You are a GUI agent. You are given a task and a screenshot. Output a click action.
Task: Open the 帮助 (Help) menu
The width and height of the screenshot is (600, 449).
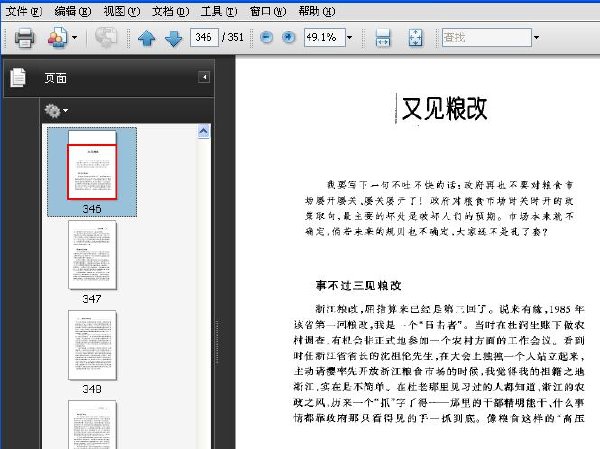[317, 11]
